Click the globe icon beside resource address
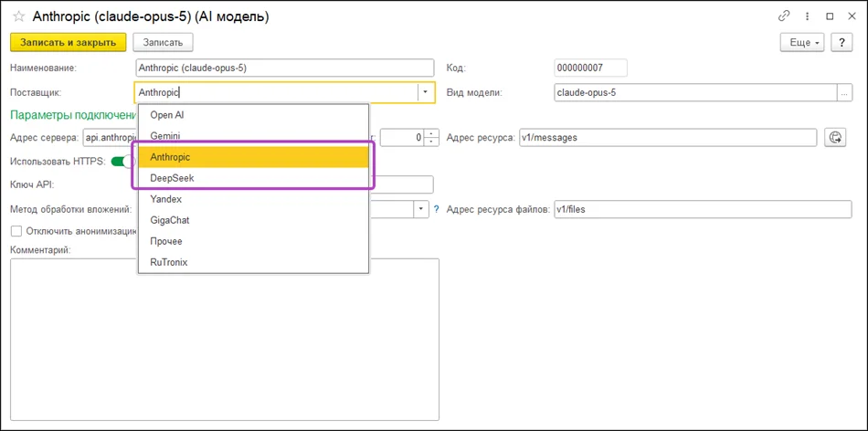 pyautogui.click(x=835, y=138)
